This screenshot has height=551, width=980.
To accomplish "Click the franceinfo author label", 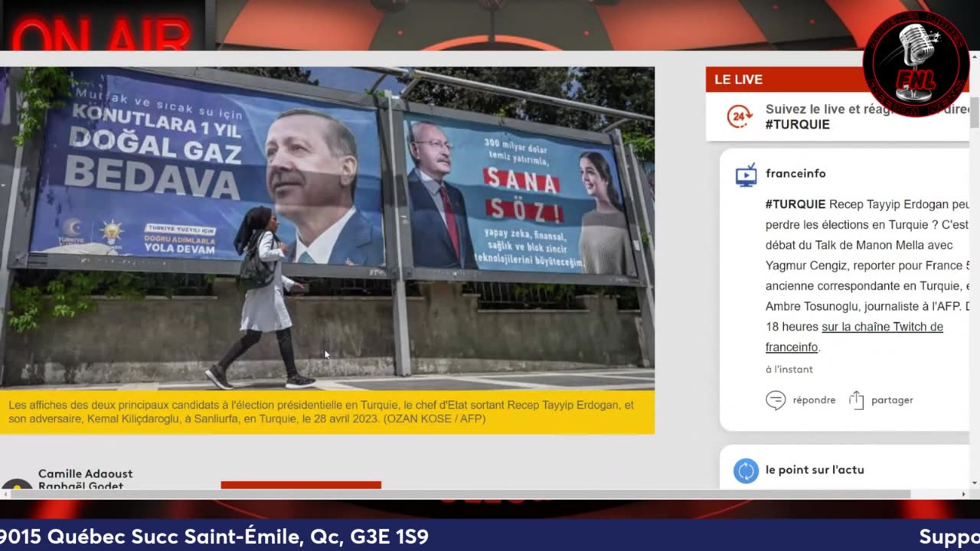I will (x=795, y=174).
